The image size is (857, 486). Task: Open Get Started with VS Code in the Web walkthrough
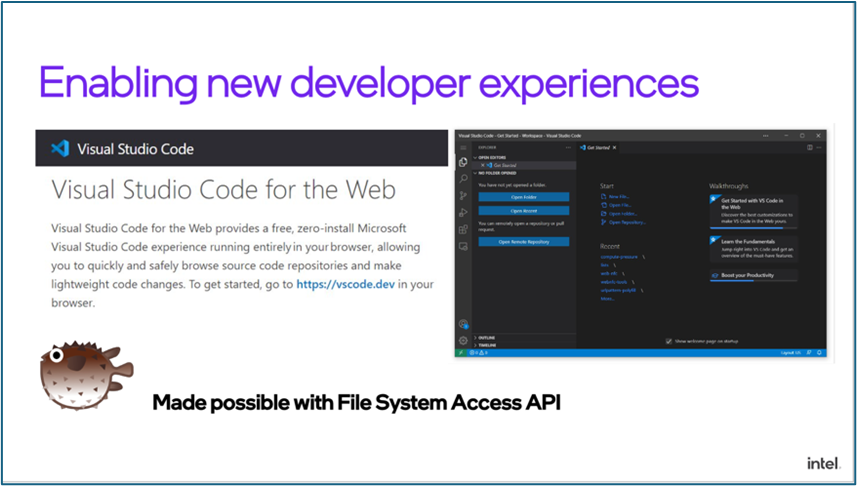(x=753, y=212)
